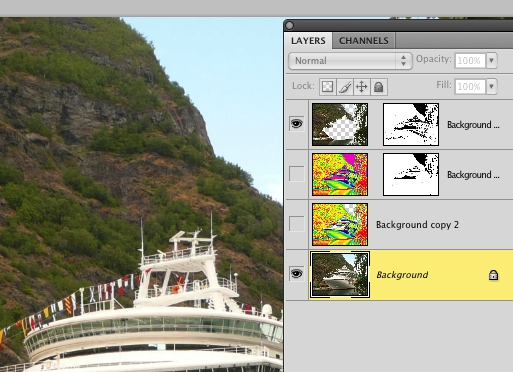Click the top layer's Background name
This screenshot has height=372, width=513.
[x=473, y=125]
